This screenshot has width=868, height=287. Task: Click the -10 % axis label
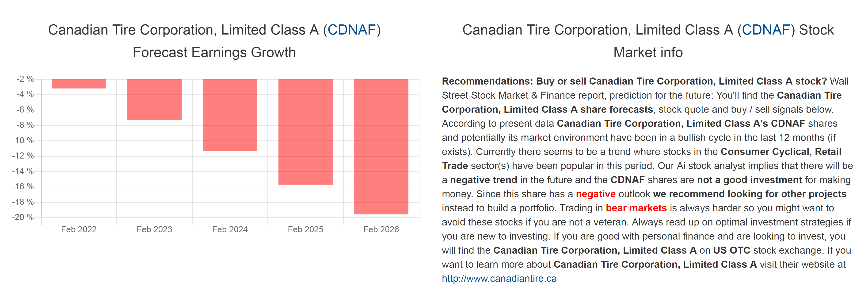point(23,140)
